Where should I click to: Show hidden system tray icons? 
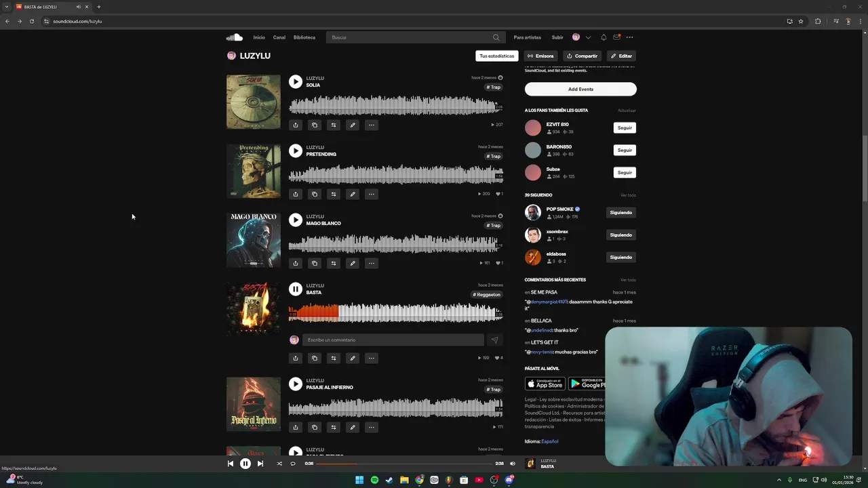[x=778, y=480]
